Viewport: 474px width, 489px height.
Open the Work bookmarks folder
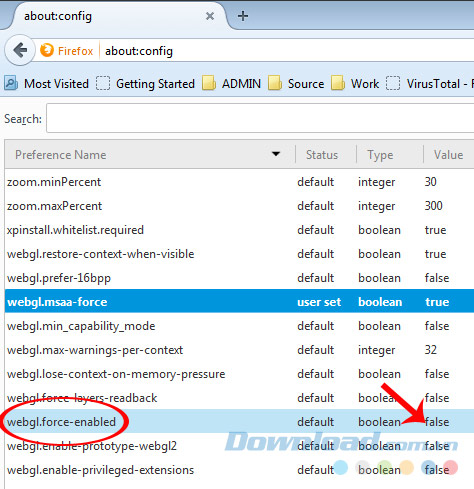click(x=355, y=83)
